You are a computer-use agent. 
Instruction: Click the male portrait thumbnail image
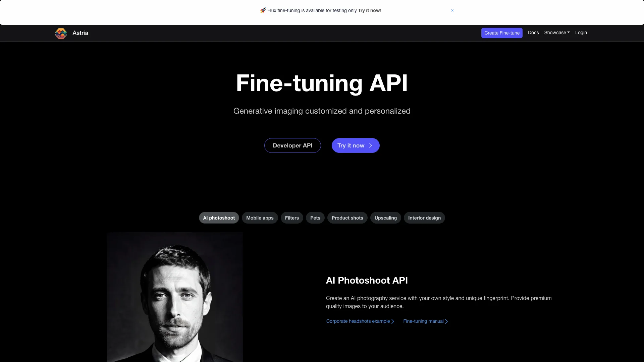pyautogui.click(x=175, y=297)
